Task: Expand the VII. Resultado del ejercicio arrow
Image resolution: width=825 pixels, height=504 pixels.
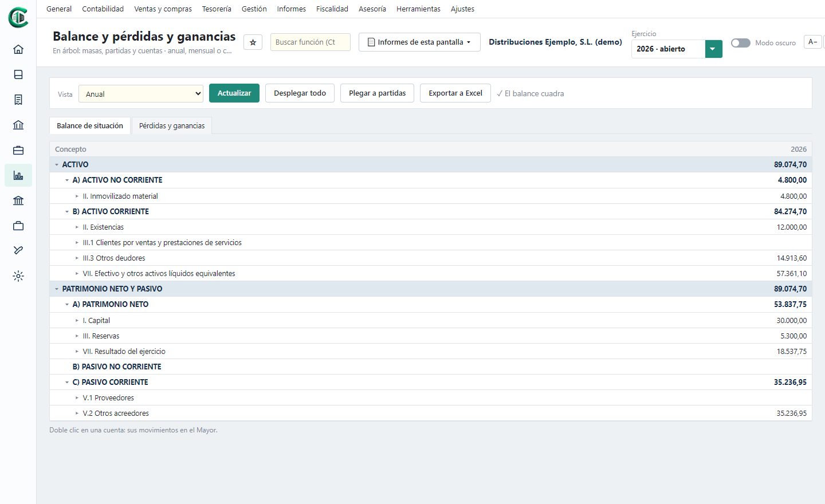Action: 77,352
